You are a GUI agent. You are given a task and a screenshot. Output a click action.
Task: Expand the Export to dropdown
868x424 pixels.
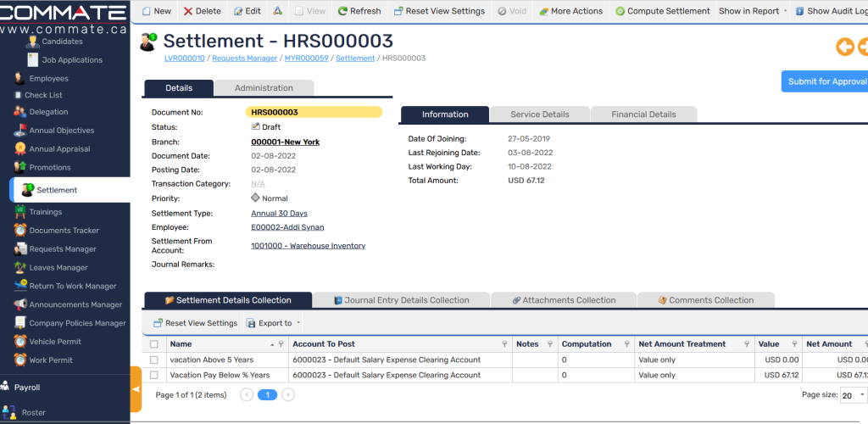pos(298,323)
